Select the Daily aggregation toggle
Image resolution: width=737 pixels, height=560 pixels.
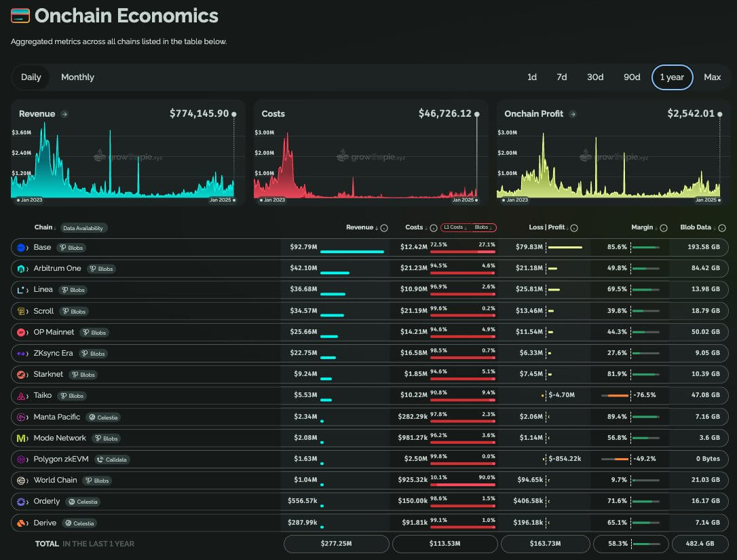tap(31, 77)
